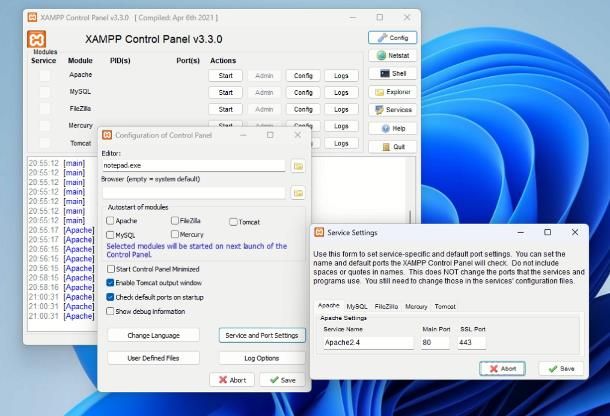610x416 pixels.
Task: Launch the Shell
Action: click(392, 74)
